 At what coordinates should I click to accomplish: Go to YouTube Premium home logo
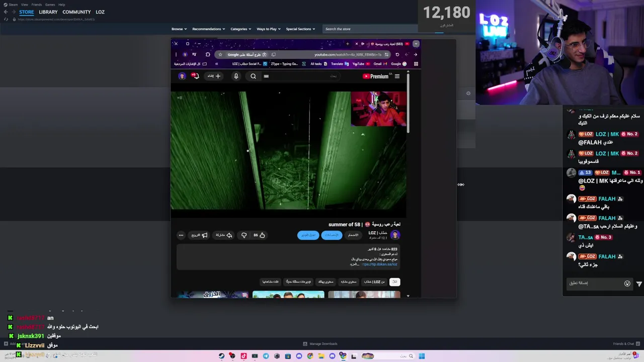(376, 76)
